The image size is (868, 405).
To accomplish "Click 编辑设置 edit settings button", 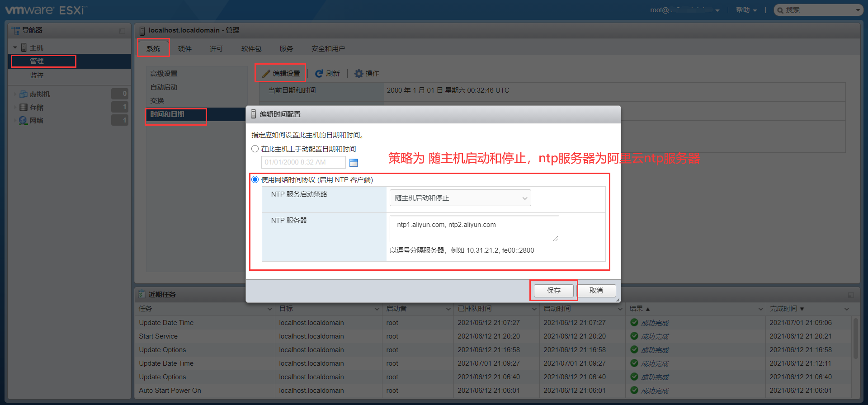I will (x=281, y=74).
